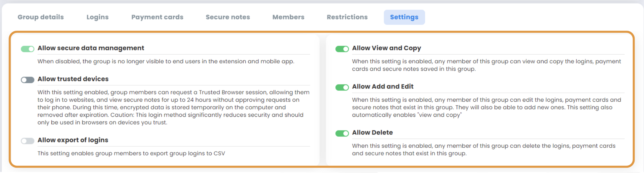This screenshot has height=173, width=644.
Task: Click the Allow trusted devices heading
Action: (73, 79)
